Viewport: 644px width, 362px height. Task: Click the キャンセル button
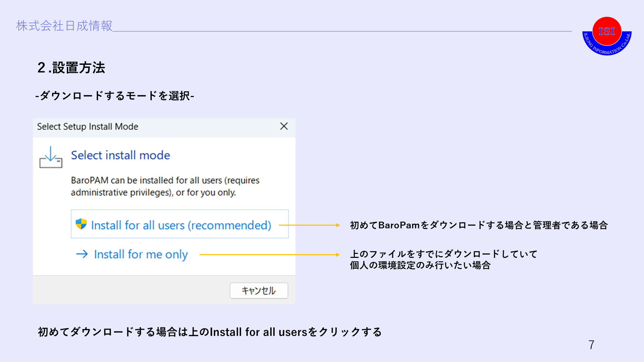[x=259, y=290]
